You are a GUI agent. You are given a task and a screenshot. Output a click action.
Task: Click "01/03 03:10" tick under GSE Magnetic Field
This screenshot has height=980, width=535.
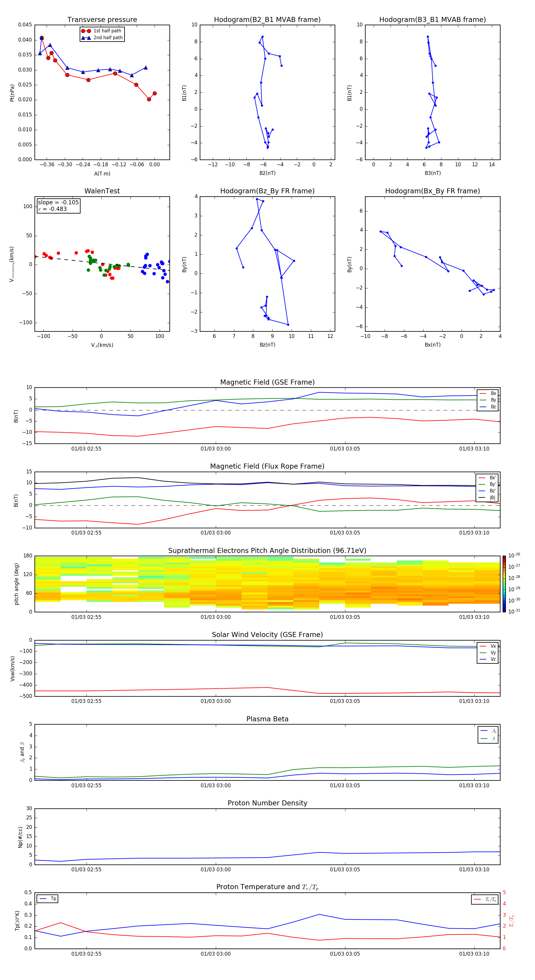(474, 448)
